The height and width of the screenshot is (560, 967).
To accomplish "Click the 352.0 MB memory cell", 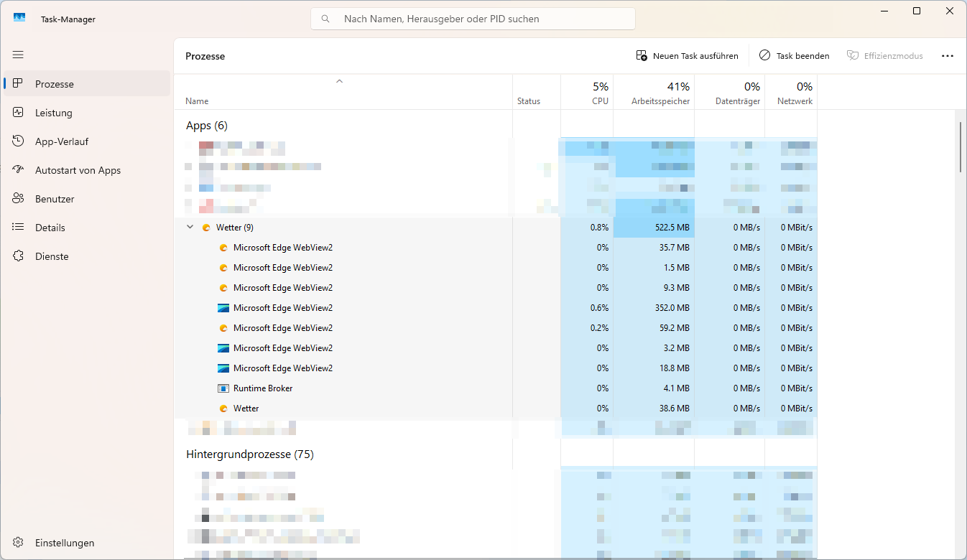I will click(654, 308).
